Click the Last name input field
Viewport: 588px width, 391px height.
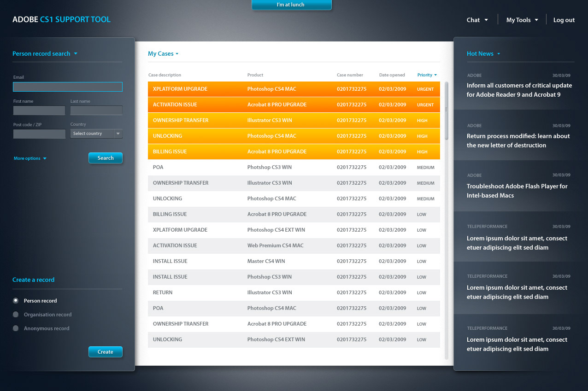pyautogui.click(x=96, y=111)
